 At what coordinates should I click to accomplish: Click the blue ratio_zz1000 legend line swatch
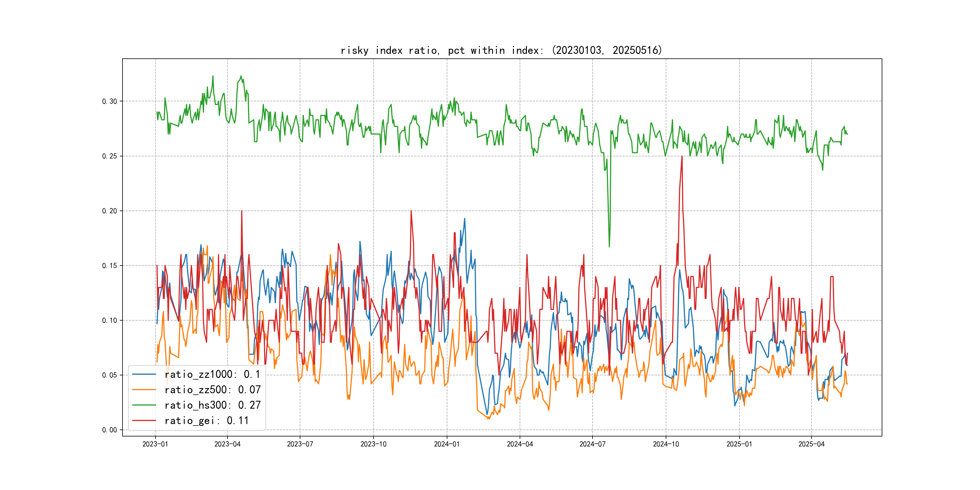(x=144, y=374)
